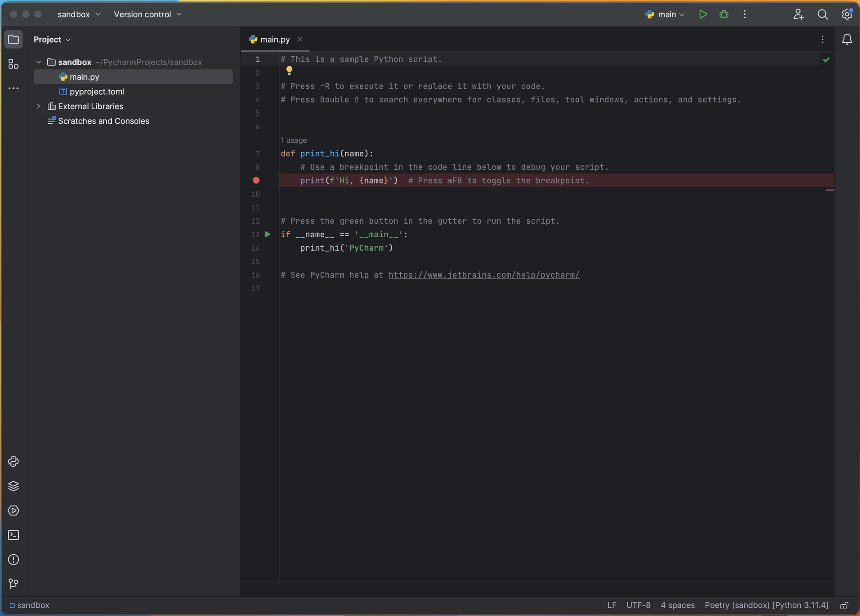Open editor tab options vertical dots
The width and height of the screenshot is (860, 616).
pyautogui.click(x=823, y=40)
